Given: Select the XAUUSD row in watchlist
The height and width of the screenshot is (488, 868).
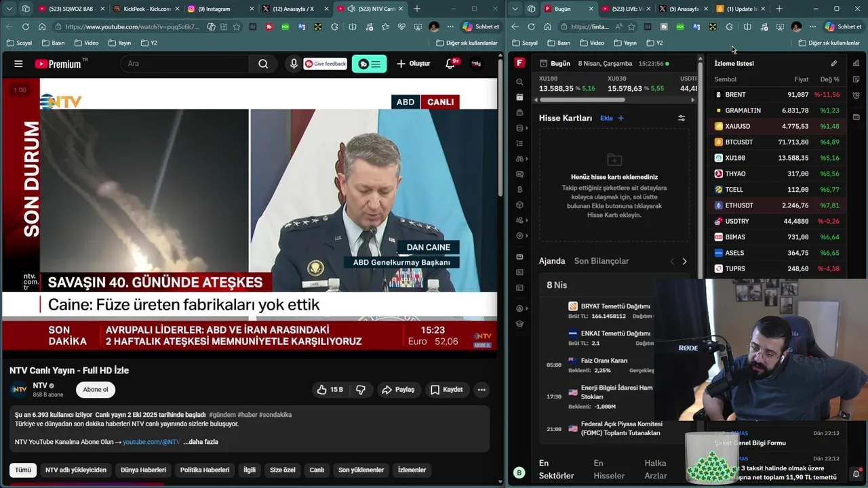Looking at the screenshot, I should pos(777,126).
